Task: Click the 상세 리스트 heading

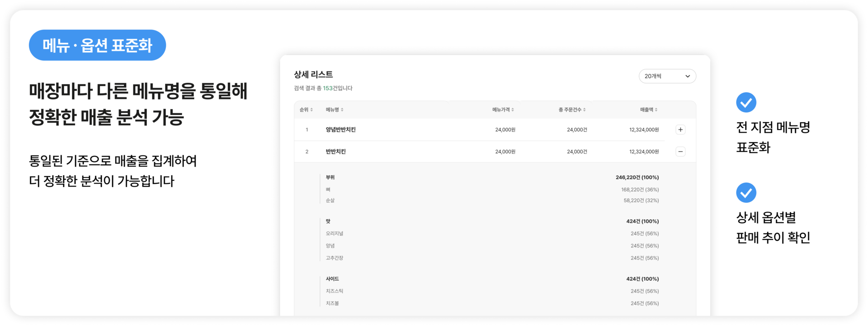Action: [313, 74]
